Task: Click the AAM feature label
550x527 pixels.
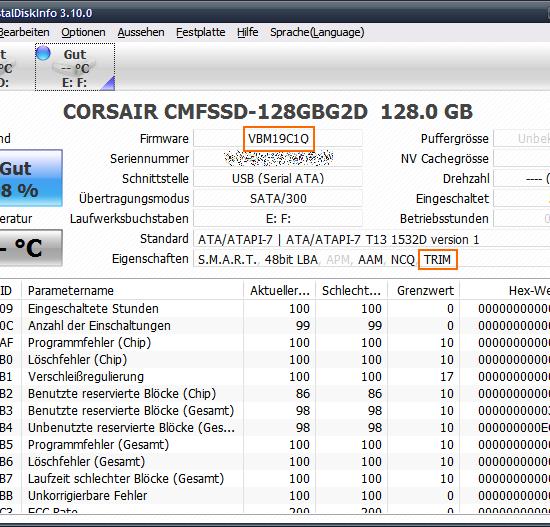Action: coord(370,260)
